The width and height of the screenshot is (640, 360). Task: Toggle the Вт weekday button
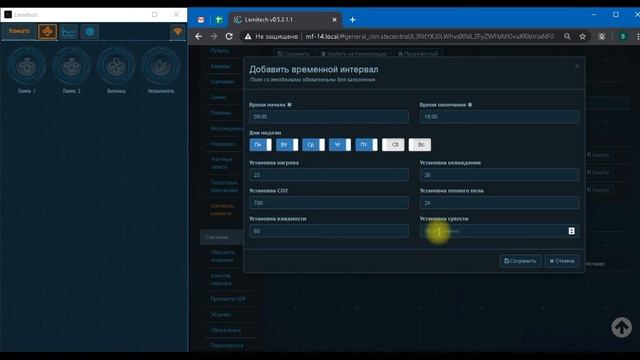pyautogui.click(x=287, y=144)
